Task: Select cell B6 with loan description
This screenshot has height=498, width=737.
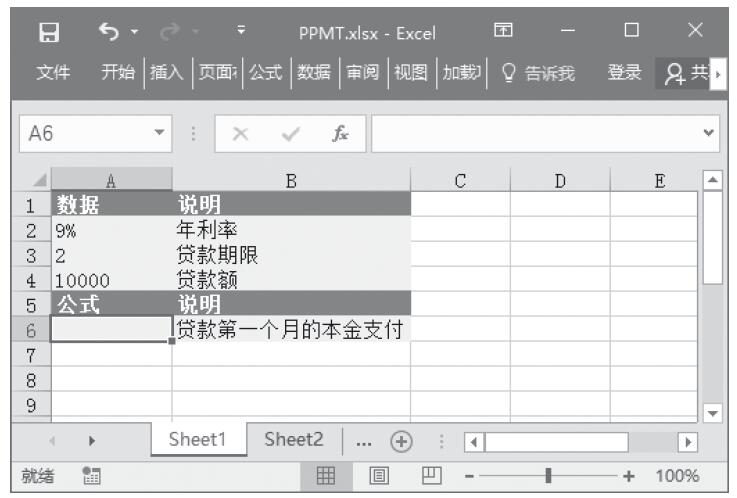Action: click(290, 328)
